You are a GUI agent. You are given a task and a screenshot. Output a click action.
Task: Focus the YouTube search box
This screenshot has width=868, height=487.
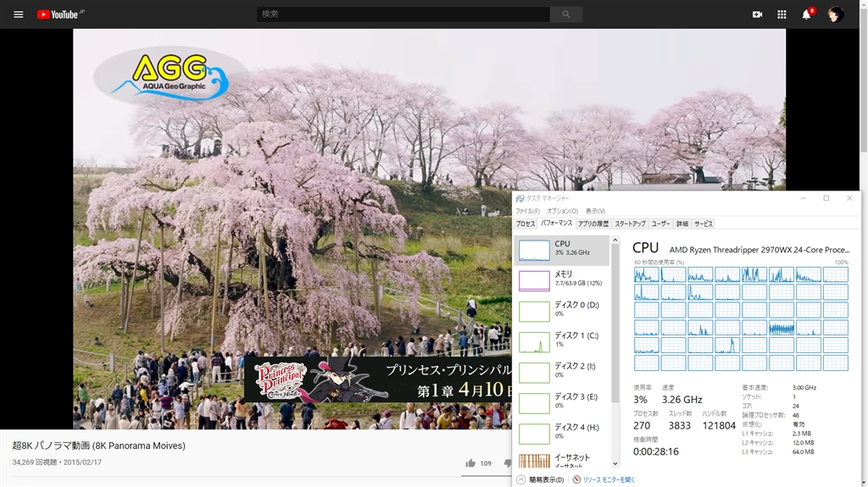(403, 14)
